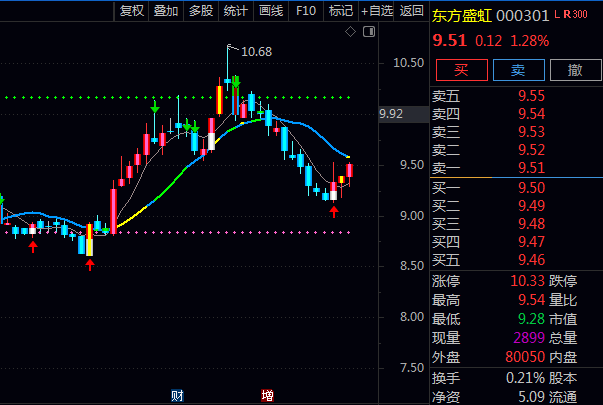Click the 10.68 high price label
Image resolution: width=603 pixels, height=405 pixels.
coord(257,52)
